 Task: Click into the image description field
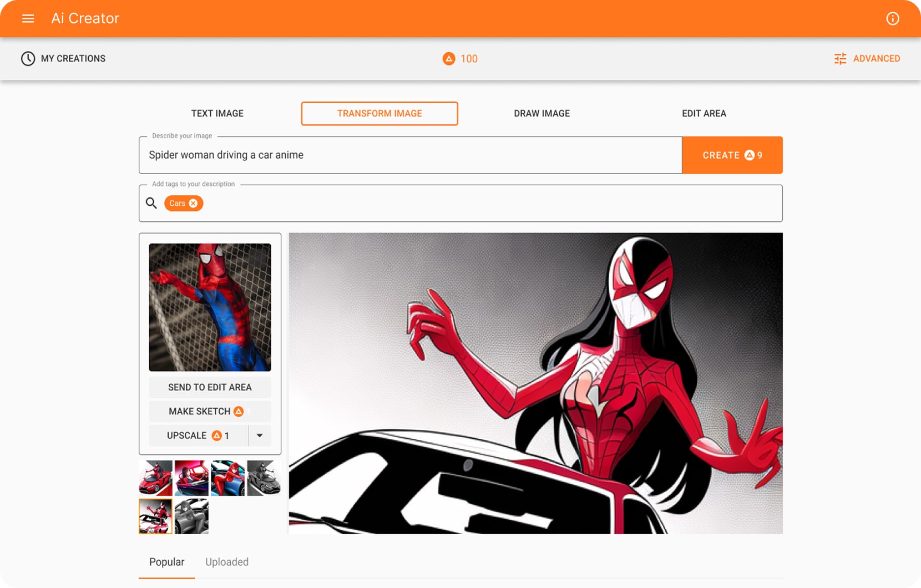pos(409,155)
